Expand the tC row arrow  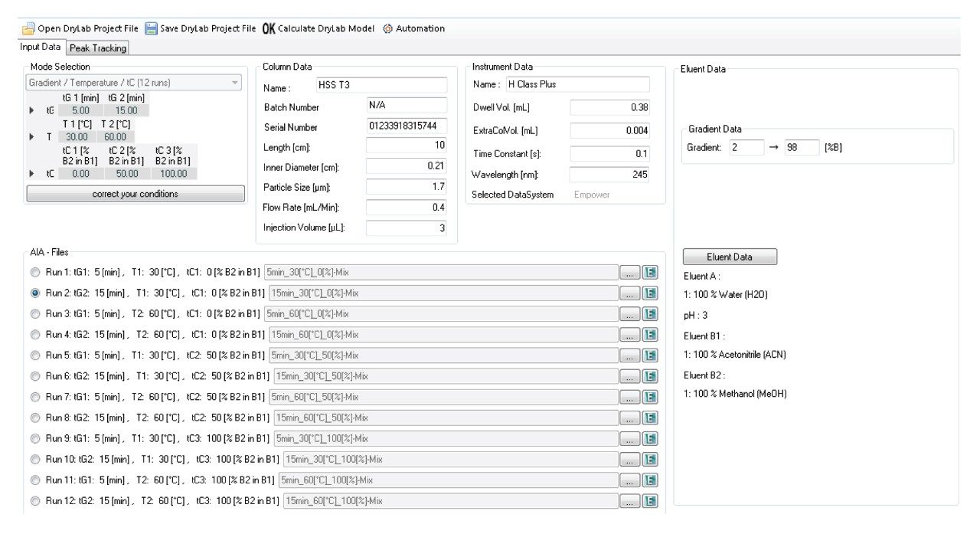click(31, 174)
